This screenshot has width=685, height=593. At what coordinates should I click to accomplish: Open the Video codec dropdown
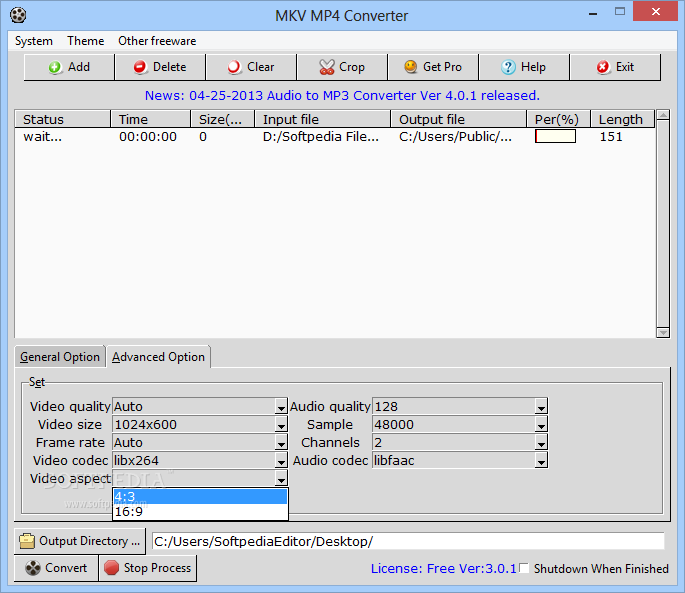tap(281, 461)
